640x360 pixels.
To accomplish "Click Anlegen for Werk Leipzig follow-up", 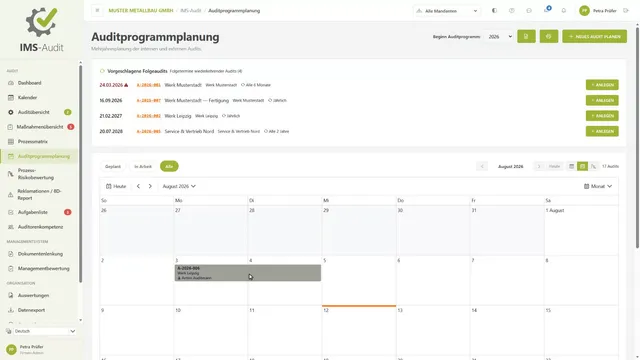I will [x=602, y=116].
